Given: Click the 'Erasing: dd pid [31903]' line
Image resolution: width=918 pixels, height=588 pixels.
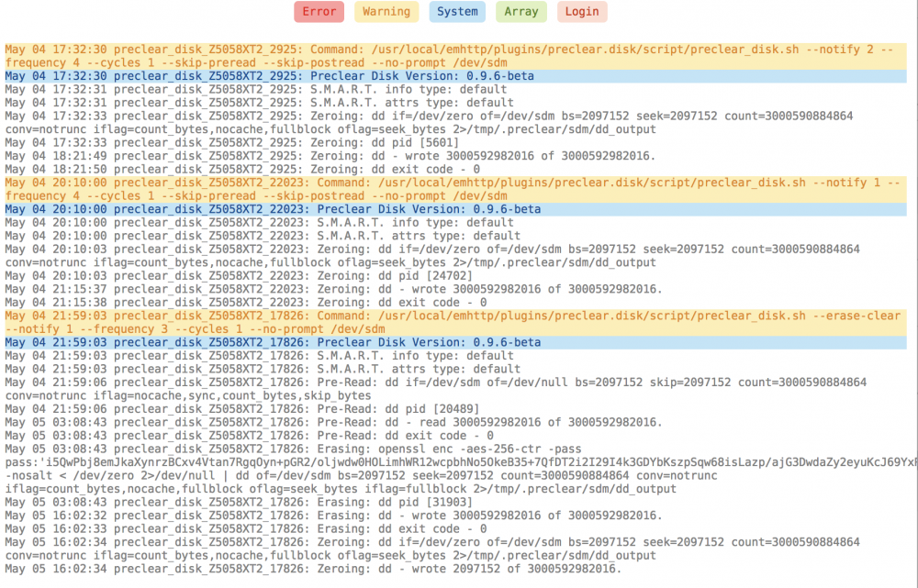Looking at the screenshot, I should pos(239,503).
